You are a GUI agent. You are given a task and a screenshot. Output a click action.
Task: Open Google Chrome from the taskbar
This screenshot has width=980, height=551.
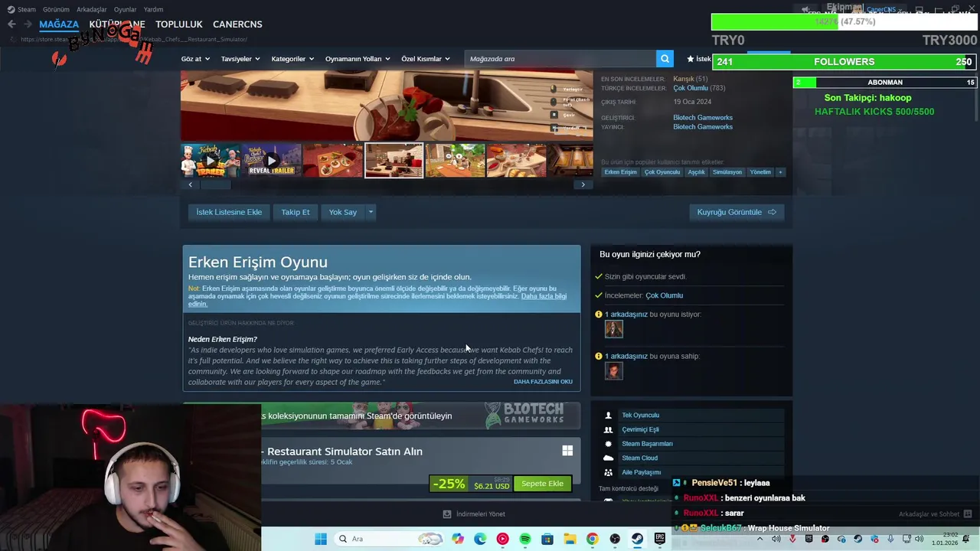[x=592, y=539]
